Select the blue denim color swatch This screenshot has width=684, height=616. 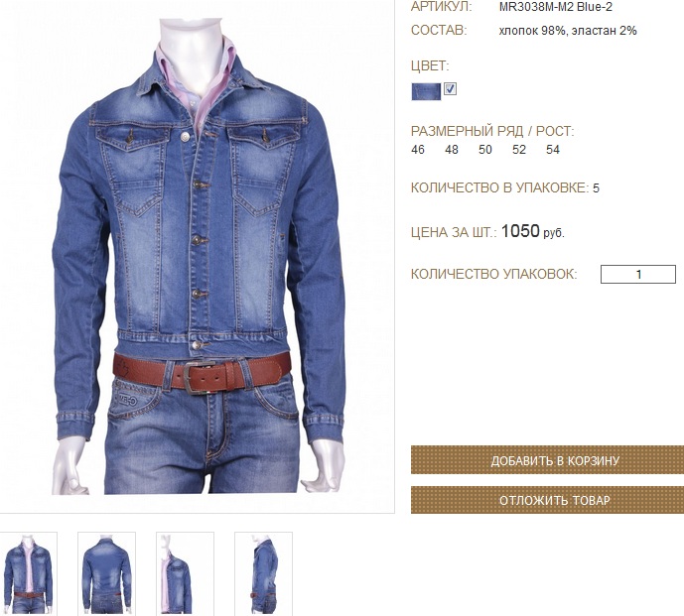[426, 91]
